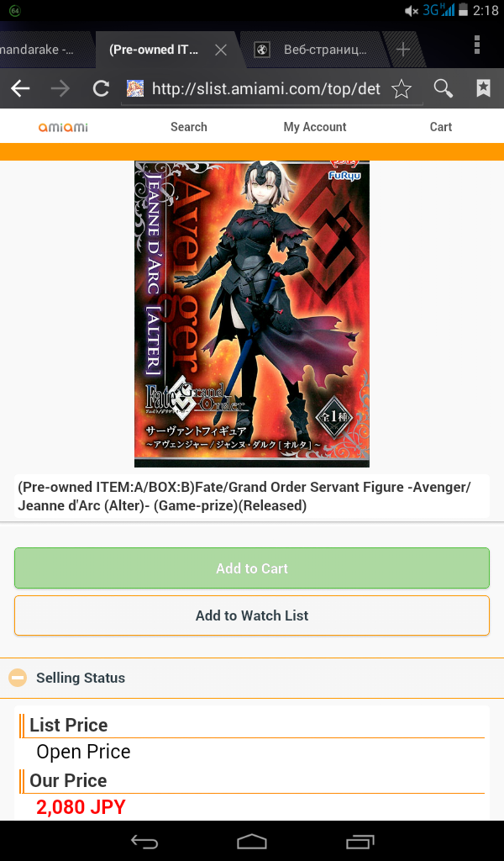Close the Pre-owned ITEM tab
This screenshot has height=861, width=504.
(x=221, y=50)
